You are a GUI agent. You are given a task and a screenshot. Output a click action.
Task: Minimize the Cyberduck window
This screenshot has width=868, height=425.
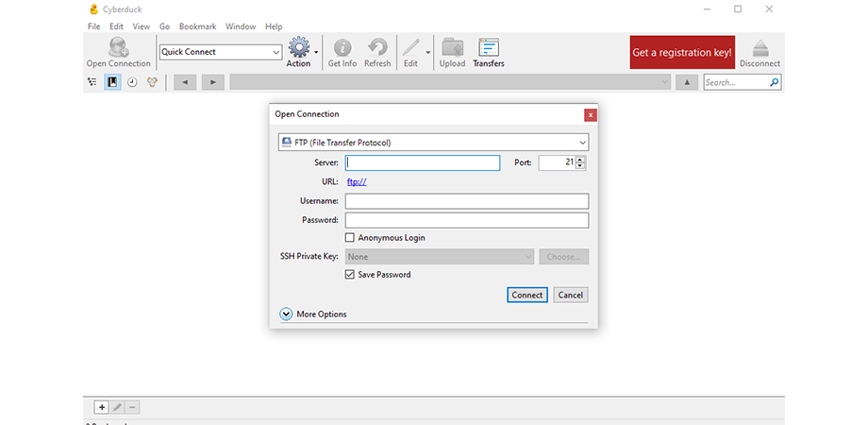[x=707, y=8]
